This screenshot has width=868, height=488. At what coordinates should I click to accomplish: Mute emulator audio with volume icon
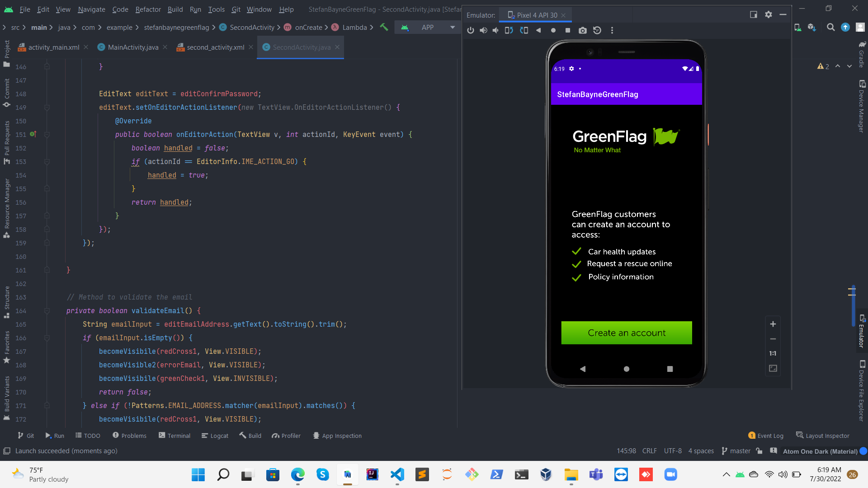click(495, 30)
